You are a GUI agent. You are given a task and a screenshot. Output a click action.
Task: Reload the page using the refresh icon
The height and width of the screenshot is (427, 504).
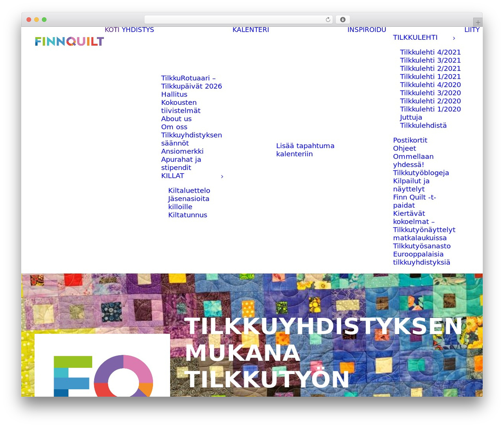point(328,20)
